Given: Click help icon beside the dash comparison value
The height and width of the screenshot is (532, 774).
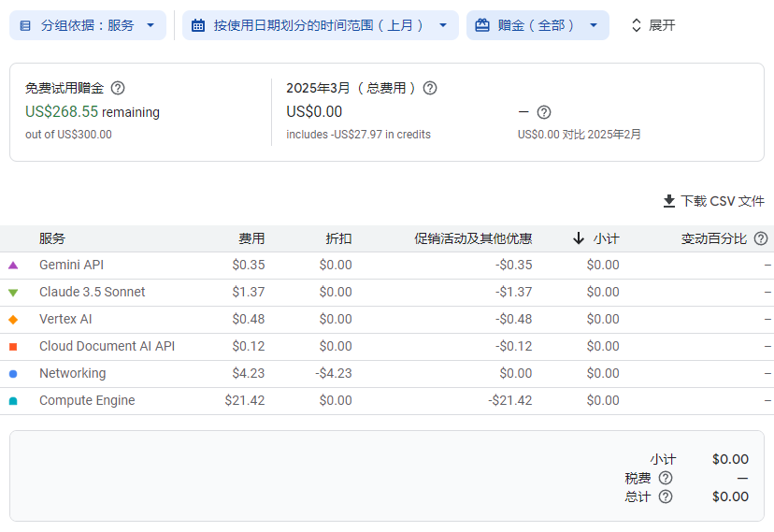Looking at the screenshot, I should point(544,112).
